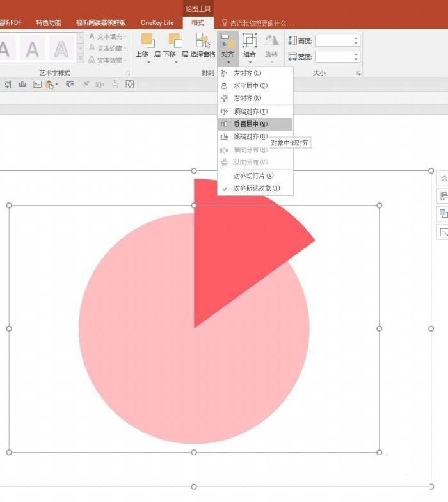448x502 pixels.
Task: Switch to the OneKey Lite tab
Action: (x=157, y=23)
